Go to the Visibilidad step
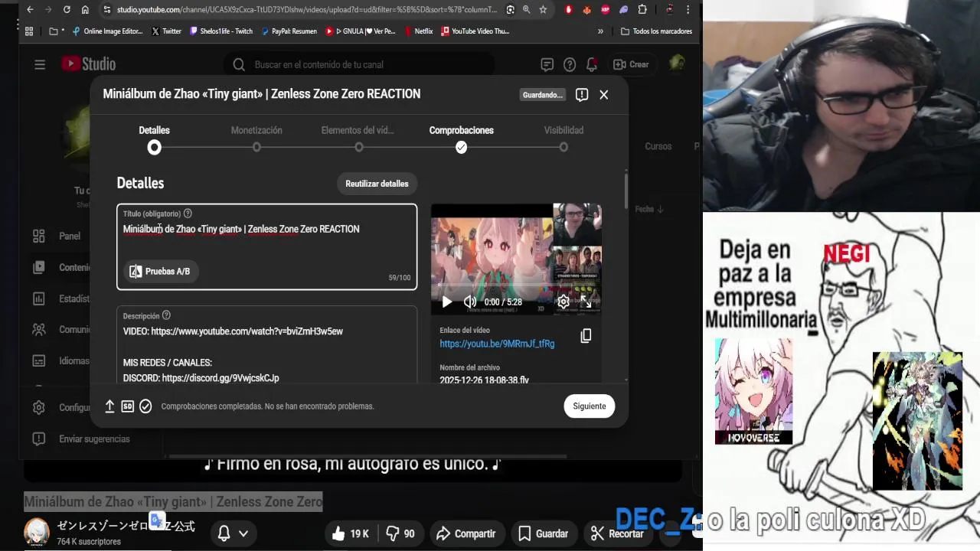 [563, 139]
